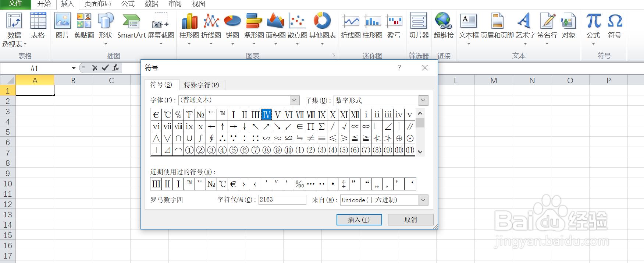Insert a picture with 图片 icon

coord(62,21)
